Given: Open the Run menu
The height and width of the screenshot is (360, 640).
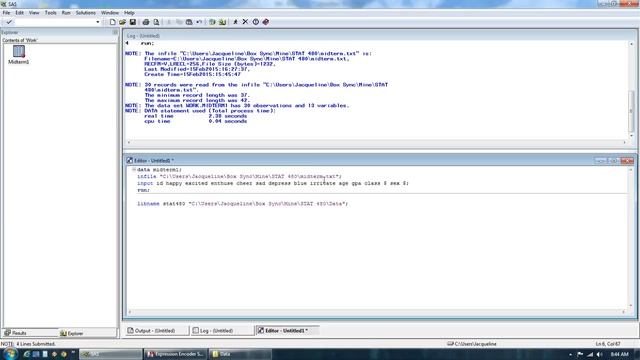Looking at the screenshot, I should pyautogui.click(x=66, y=13).
